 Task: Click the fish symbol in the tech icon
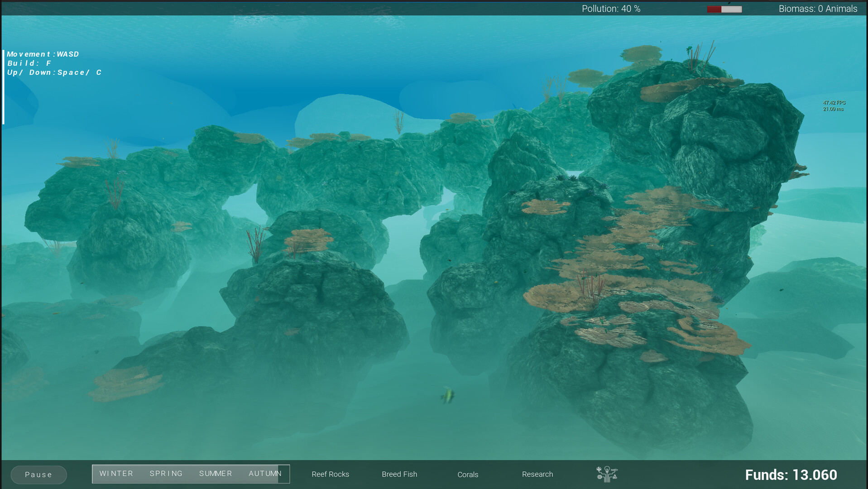click(614, 470)
